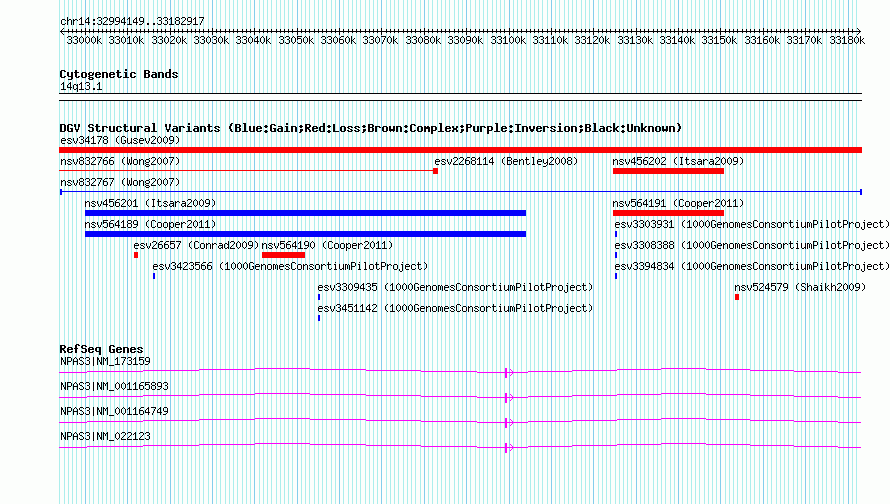Screen dimensions: 890x504
Task: Click the esv3308388 variant label
Action: [752, 245]
